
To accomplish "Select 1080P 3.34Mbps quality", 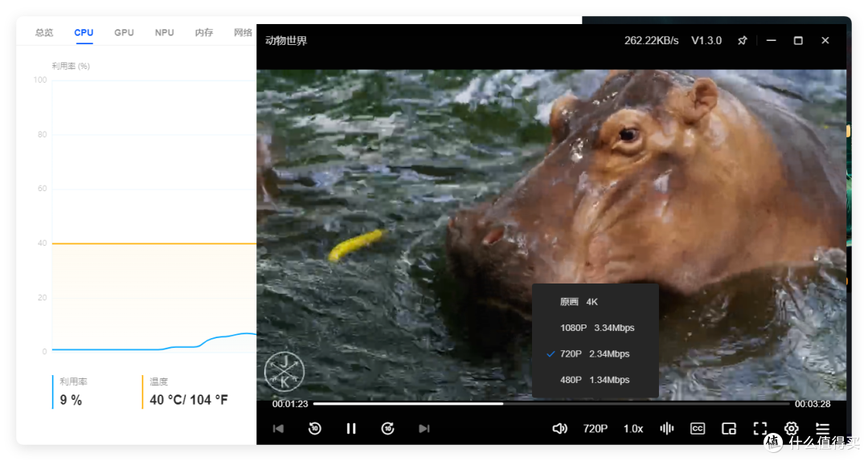I will 595,328.
